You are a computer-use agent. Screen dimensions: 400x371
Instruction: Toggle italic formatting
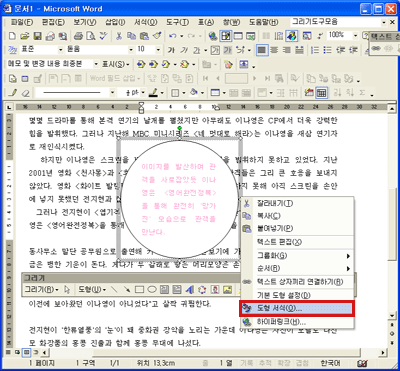point(184,50)
